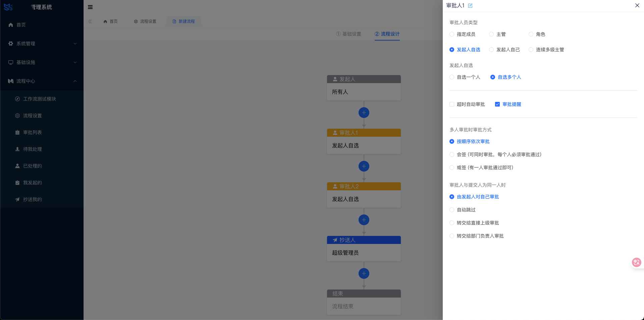Click the plus button below 发起人 node

[x=364, y=113]
